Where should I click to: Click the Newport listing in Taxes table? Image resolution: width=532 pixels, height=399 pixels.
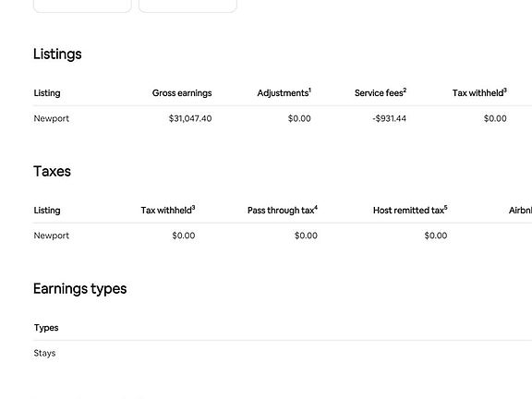point(51,236)
